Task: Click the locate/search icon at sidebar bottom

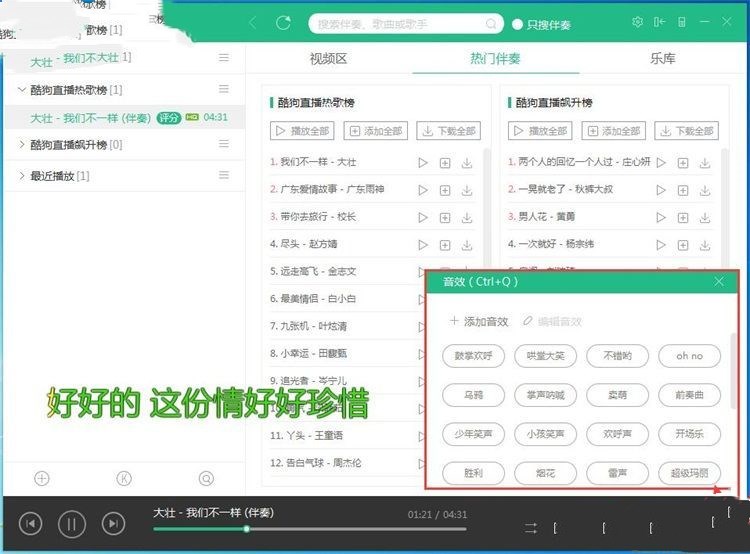Action: [x=206, y=478]
